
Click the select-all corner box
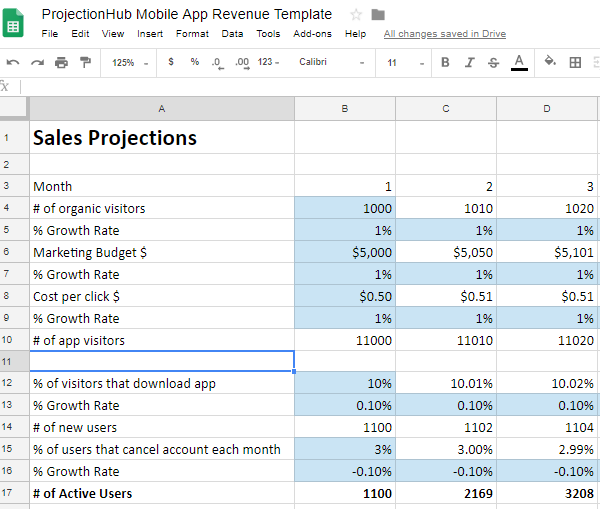pyautogui.click(x=14, y=109)
